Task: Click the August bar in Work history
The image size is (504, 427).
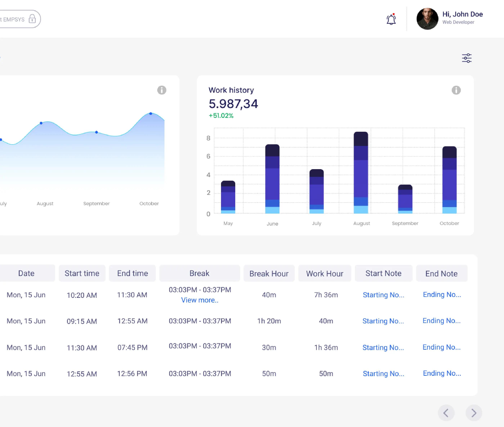Action: point(361,173)
